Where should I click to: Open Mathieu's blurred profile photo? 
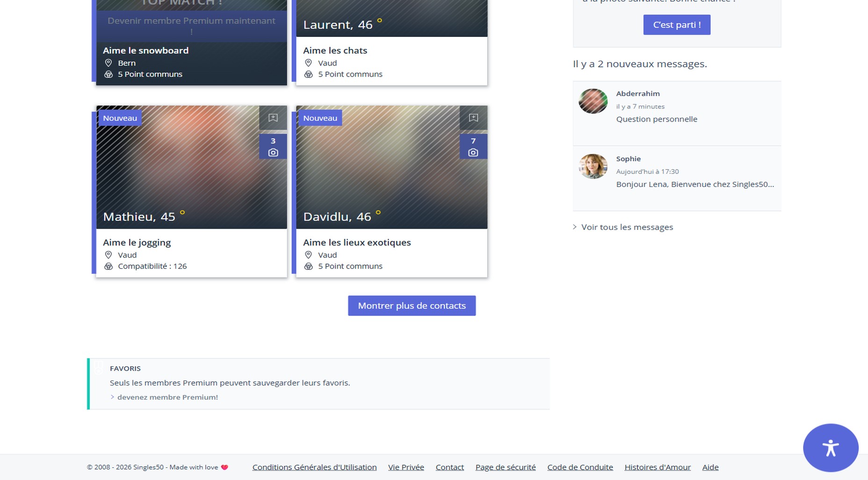coord(191,167)
